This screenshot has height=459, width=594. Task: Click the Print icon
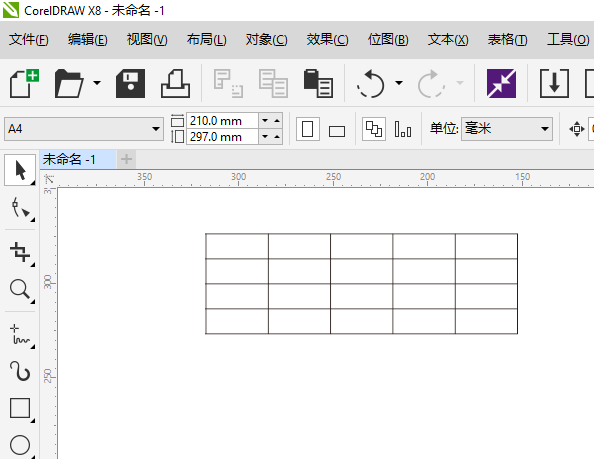click(x=175, y=83)
